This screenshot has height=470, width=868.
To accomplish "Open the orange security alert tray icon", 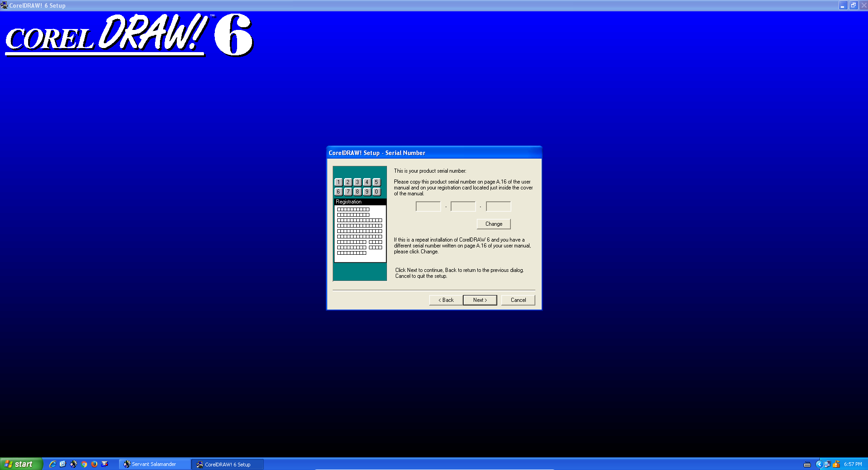I will (836, 464).
